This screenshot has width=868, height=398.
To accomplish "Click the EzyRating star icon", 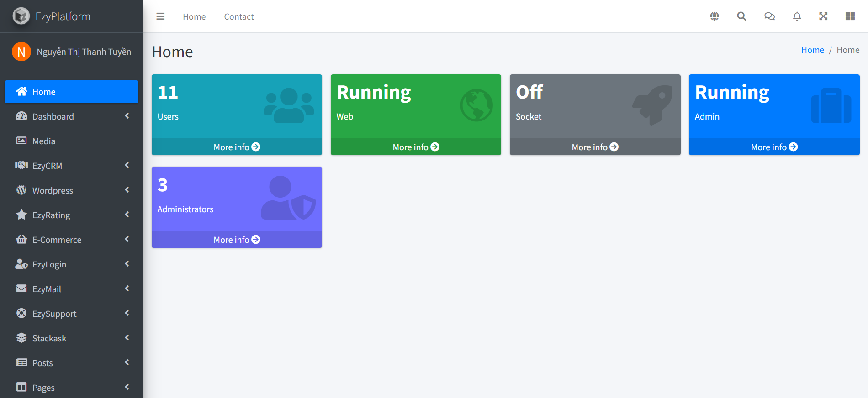I will click(21, 215).
